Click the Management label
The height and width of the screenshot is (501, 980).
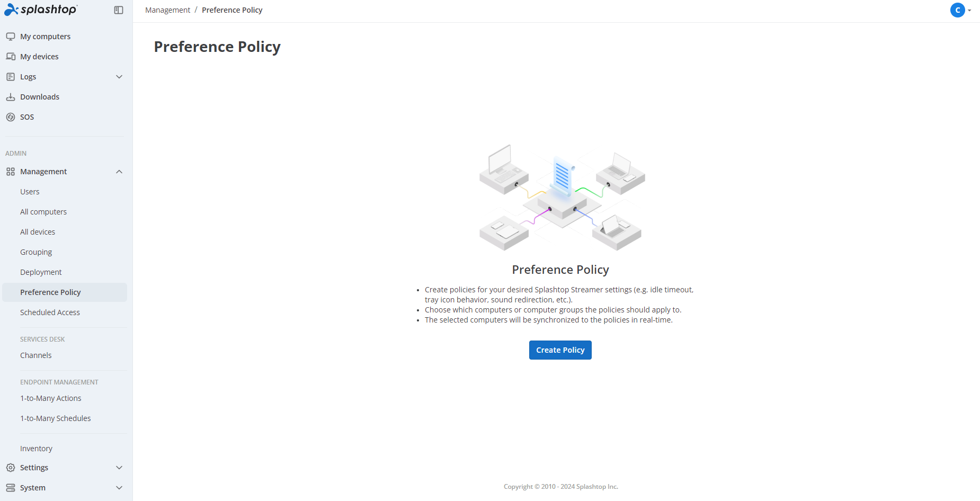pyautogui.click(x=43, y=172)
